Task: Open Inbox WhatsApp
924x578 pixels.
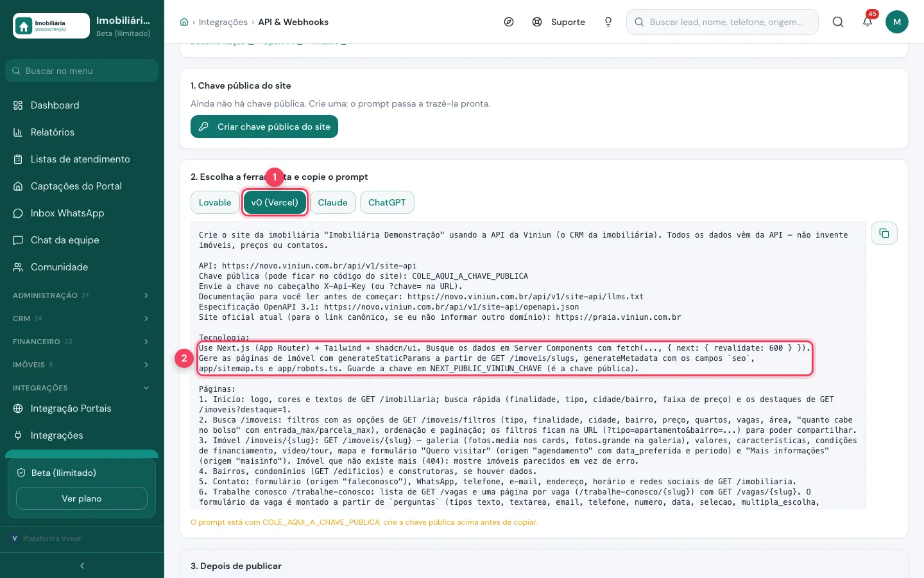Action: pos(81,213)
